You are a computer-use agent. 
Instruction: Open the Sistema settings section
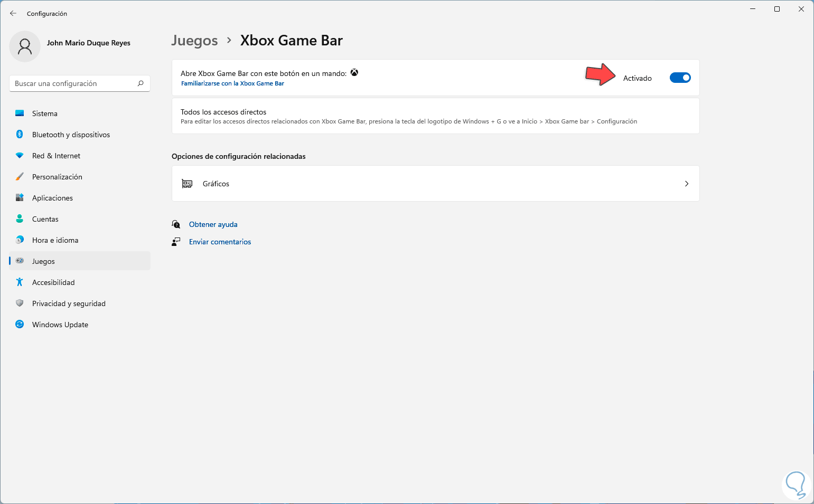point(80,113)
